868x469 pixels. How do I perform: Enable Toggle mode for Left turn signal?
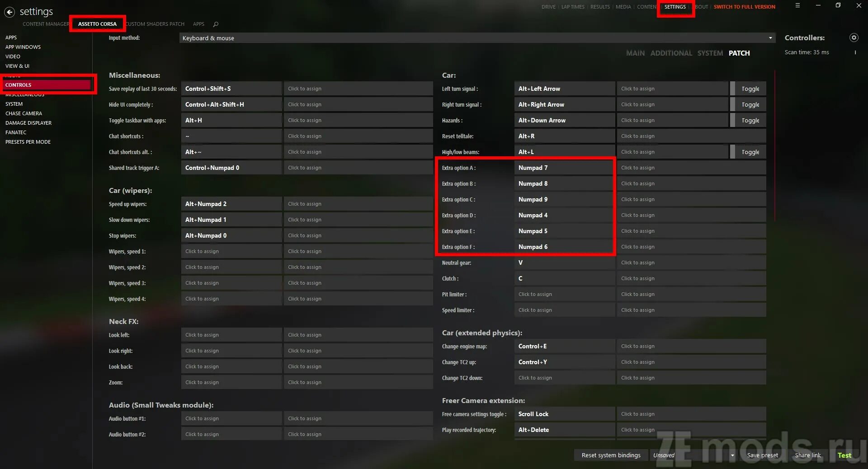748,89
